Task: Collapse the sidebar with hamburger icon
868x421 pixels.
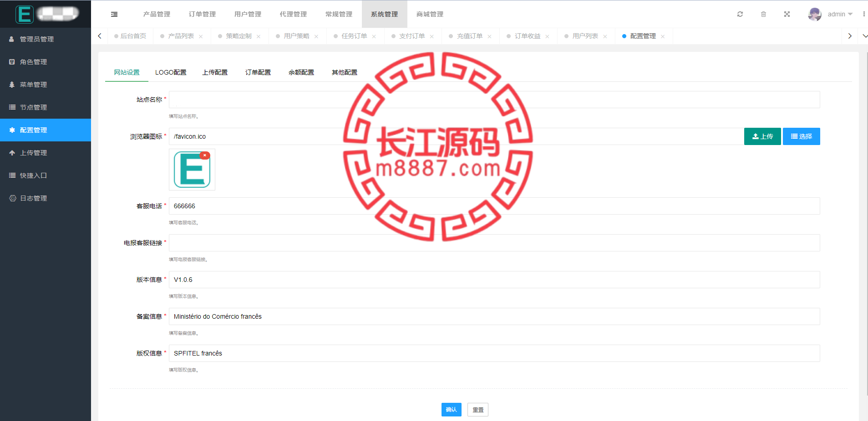Action: 114,14
